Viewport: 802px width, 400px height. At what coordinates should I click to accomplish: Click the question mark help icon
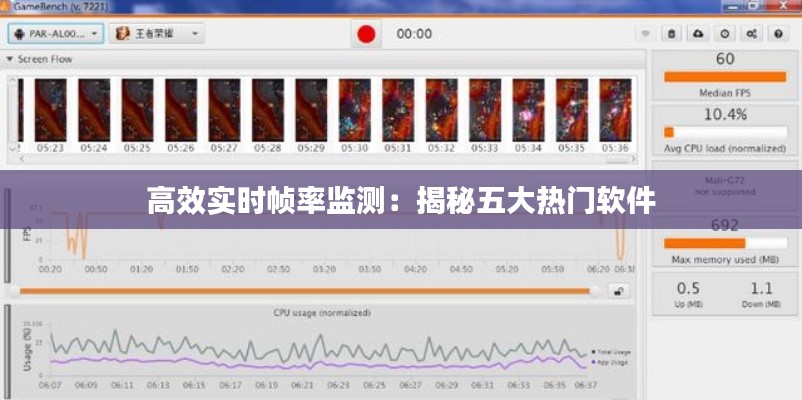tap(778, 34)
